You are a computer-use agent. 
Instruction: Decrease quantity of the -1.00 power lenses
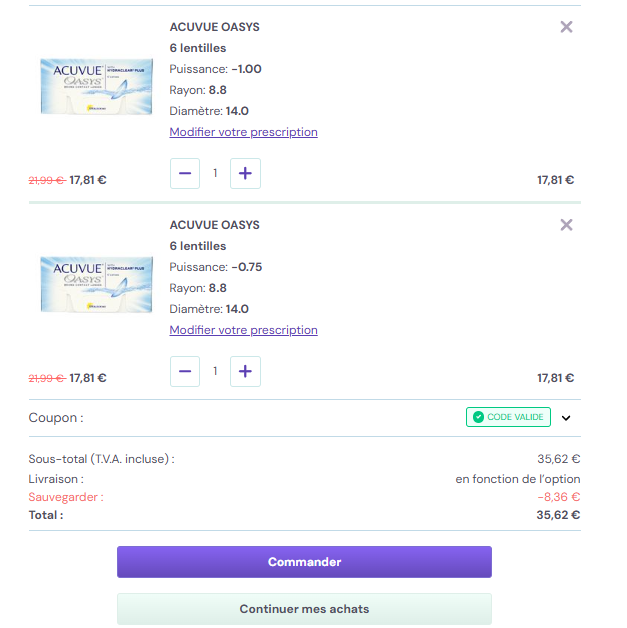(x=185, y=173)
